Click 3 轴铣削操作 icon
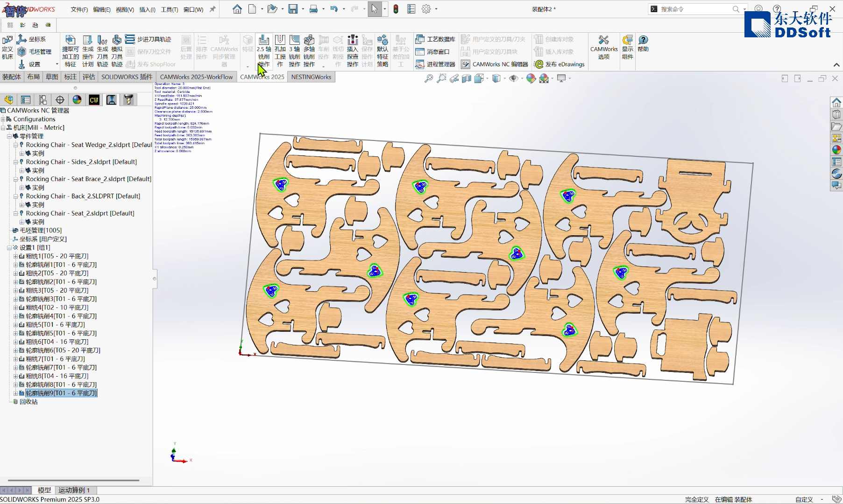The height and width of the screenshot is (504, 843). tap(295, 51)
